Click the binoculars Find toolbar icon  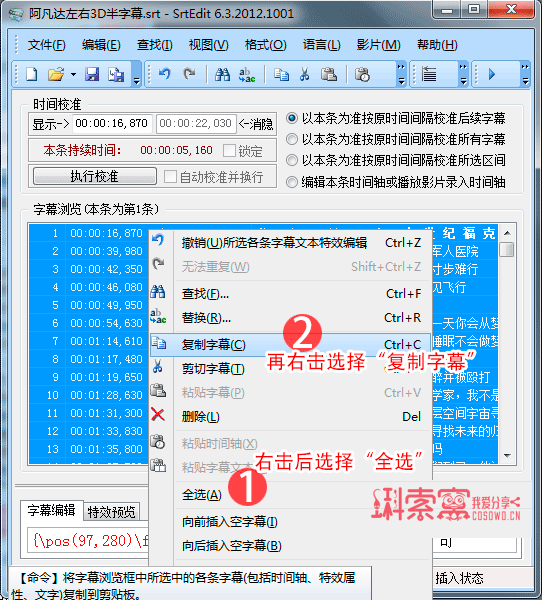tap(222, 74)
